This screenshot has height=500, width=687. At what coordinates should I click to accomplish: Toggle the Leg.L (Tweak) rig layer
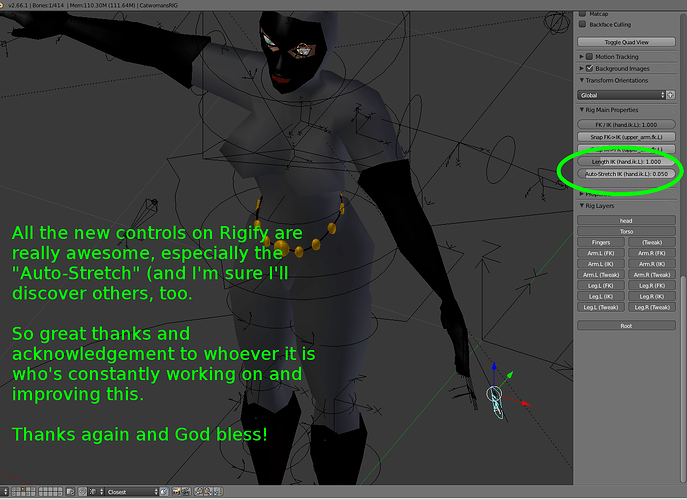(601, 307)
